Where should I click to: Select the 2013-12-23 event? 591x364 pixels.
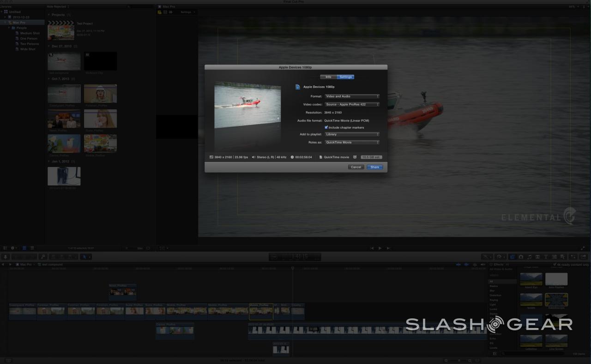click(x=21, y=17)
